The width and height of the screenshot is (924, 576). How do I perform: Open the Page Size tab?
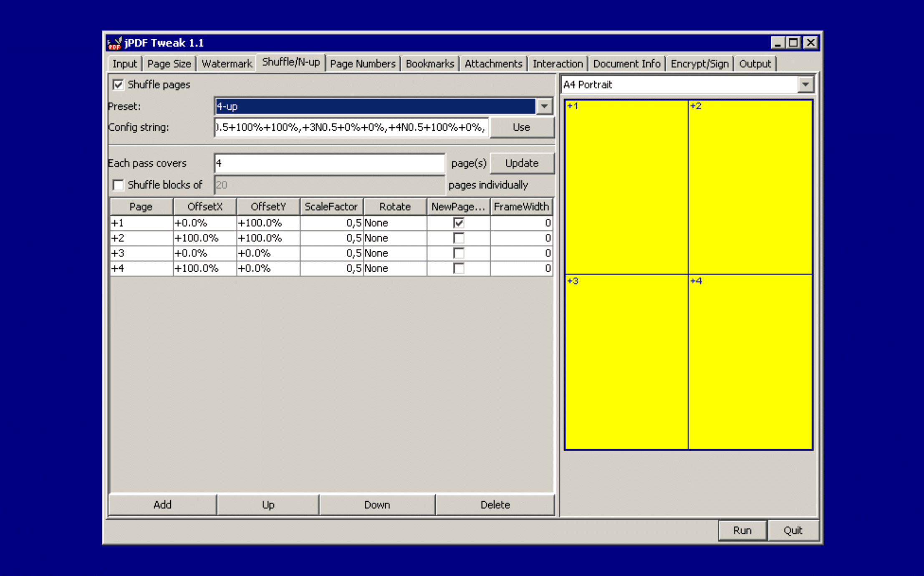[x=169, y=64]
